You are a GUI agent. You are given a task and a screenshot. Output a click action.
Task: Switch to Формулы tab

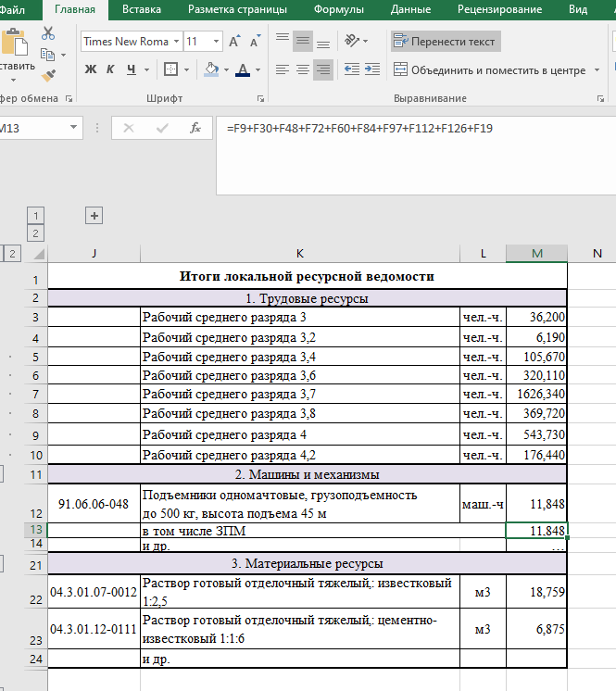tap(338, 9)
